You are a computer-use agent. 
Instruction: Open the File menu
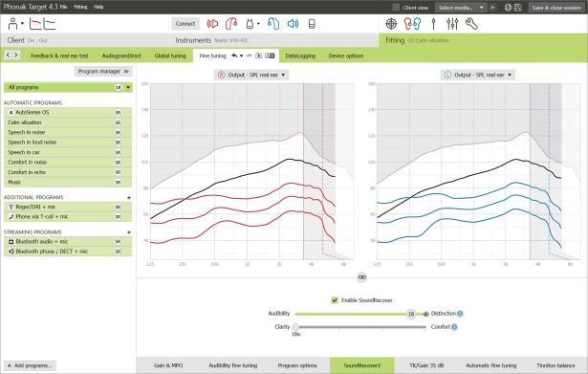[64, 7]
